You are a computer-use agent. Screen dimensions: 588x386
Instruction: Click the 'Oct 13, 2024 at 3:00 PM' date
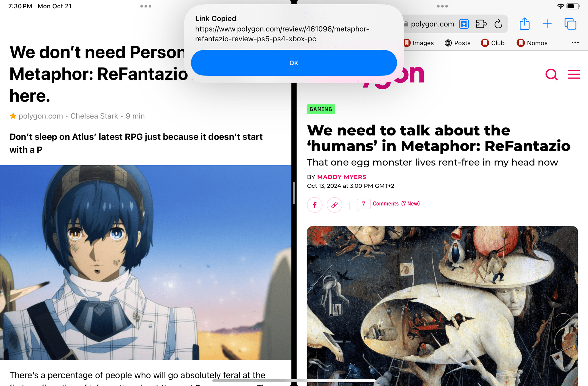351,186
